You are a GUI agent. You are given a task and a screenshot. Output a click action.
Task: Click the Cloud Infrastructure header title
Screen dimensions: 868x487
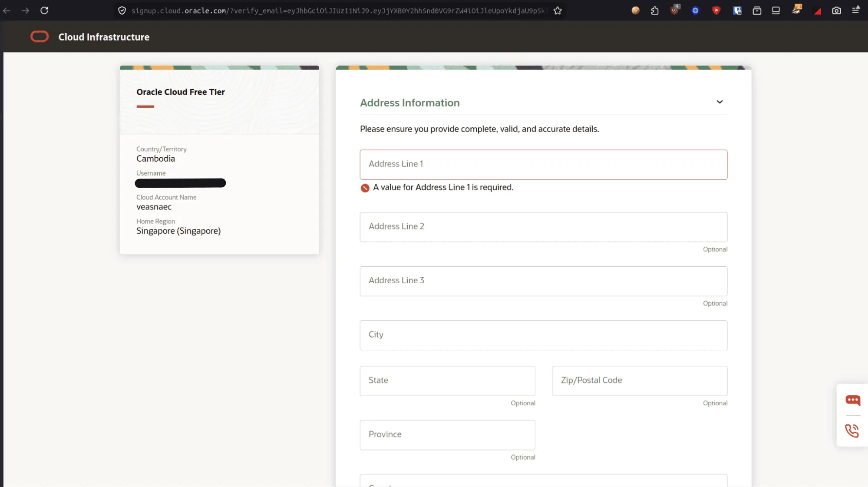click(104, 37)
